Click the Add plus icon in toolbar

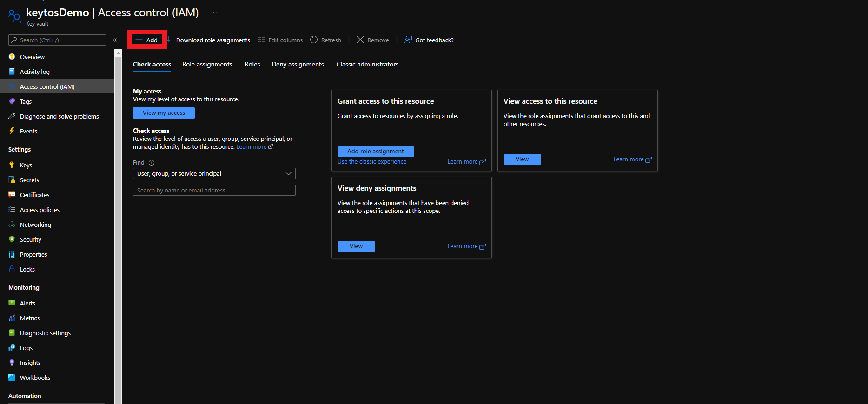coord(139,40)
